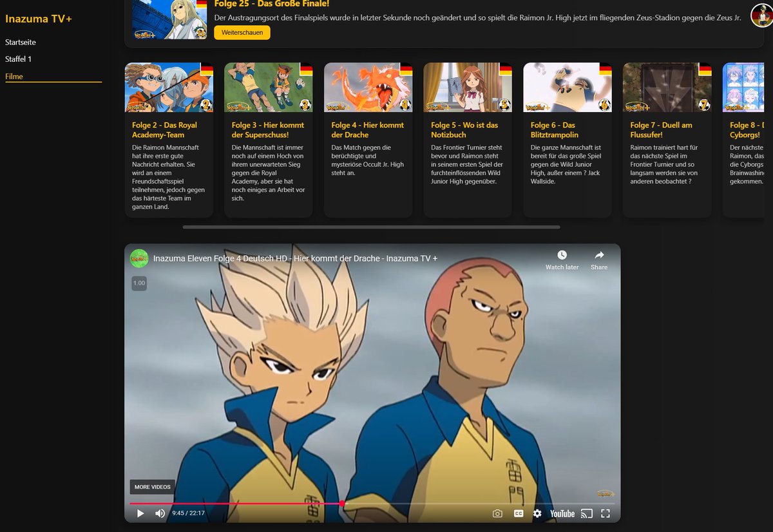Open the Folge 4 episode thumbnail
773x532 pixels.
pyautogui.click(x=368, y=87)
